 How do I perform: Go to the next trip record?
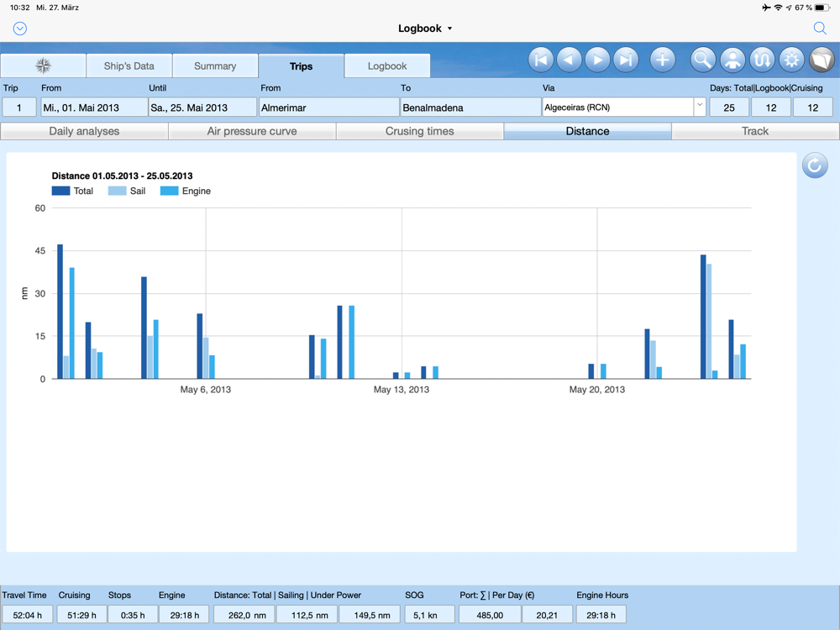597,60
